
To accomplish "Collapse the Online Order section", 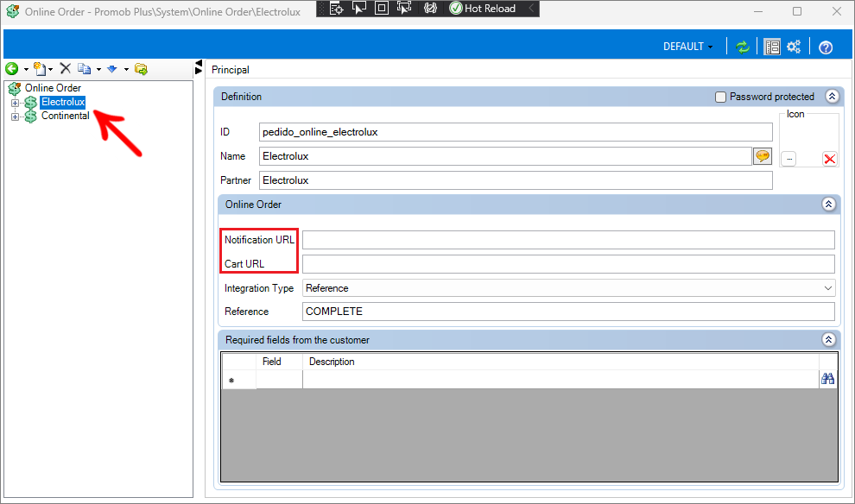I will [x=828, y=205].
